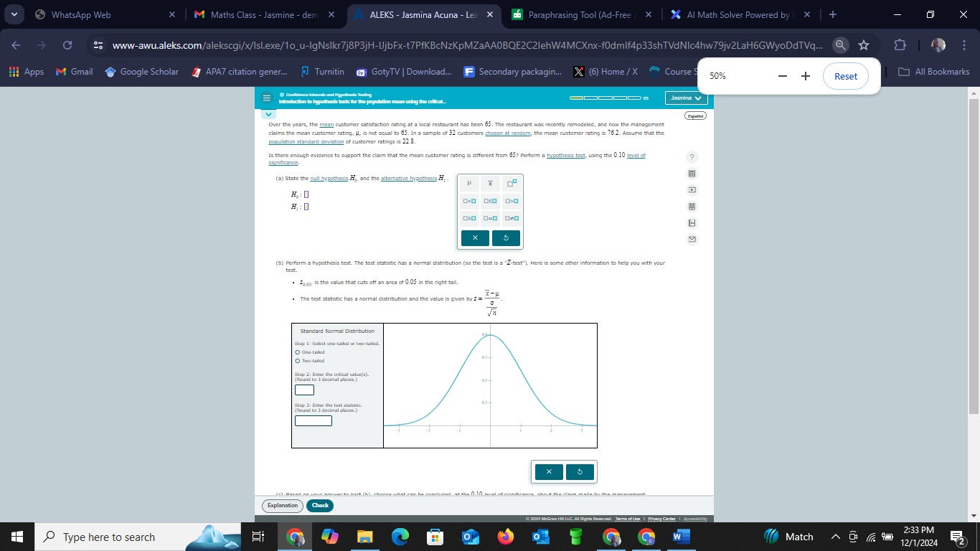Open a new browser tab

[832, 14]
